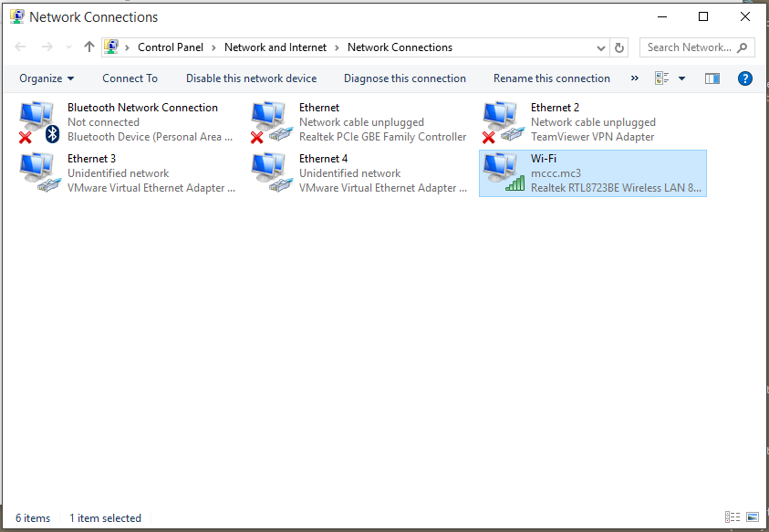Image resolution: width=769 pixels, height=532 pixels.
Task: Click Disable this network device
Action: (251, 78)
